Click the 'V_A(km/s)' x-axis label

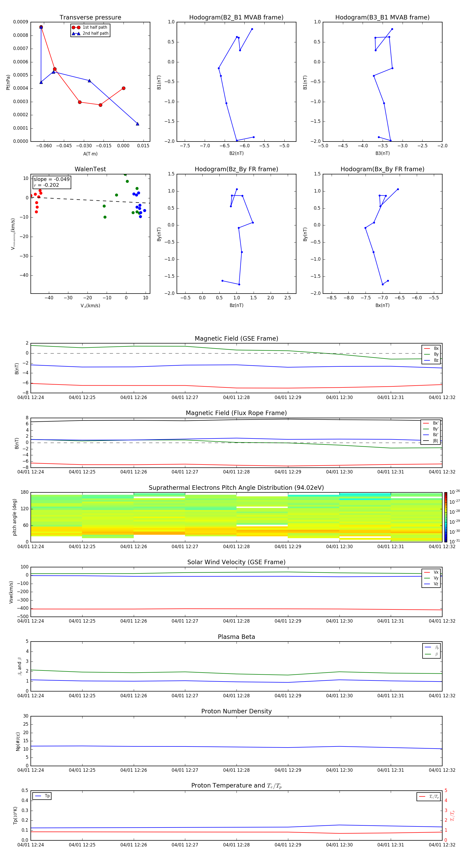[90, 306]
